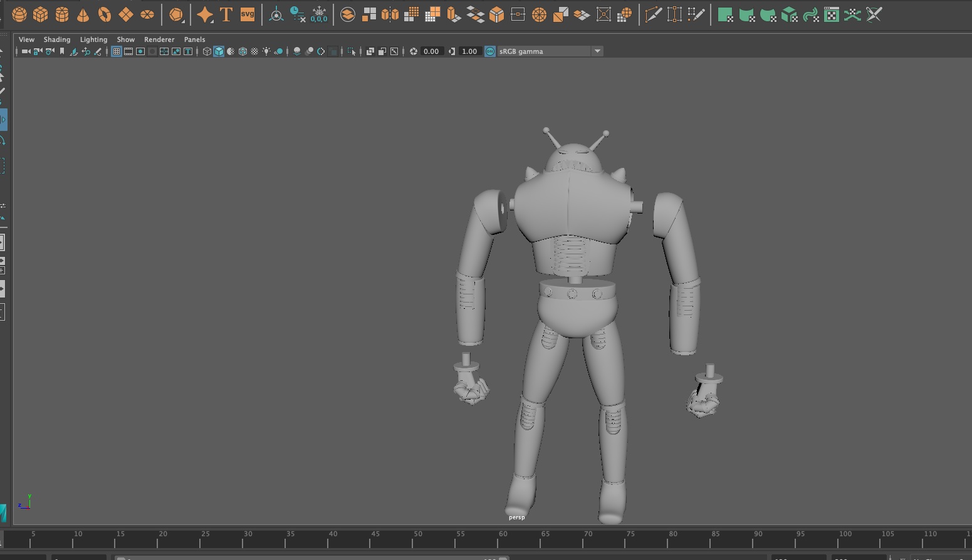This screenshot has width=972, height=560.
Task: Create a polygon torus from the shelf
Action: click(105, 14)
